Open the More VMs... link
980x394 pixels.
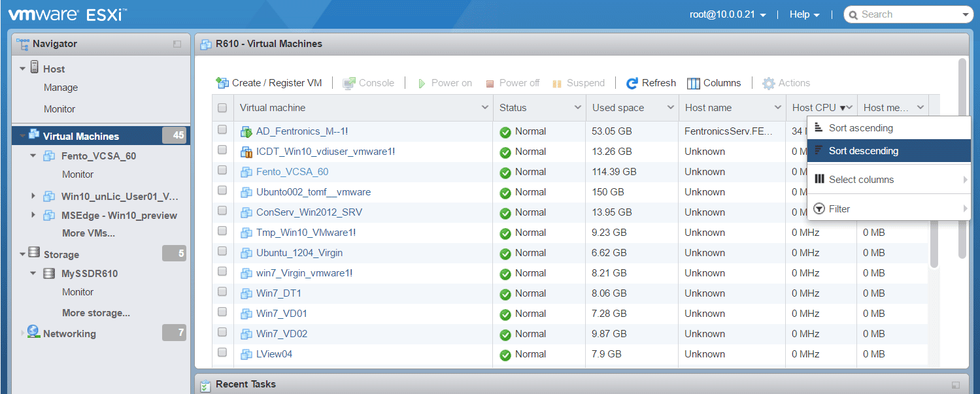point(88,233)
